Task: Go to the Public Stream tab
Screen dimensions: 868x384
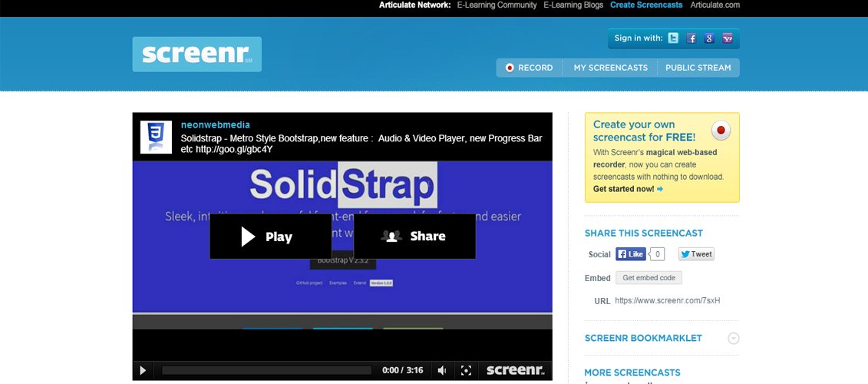Action: (698, 68)
